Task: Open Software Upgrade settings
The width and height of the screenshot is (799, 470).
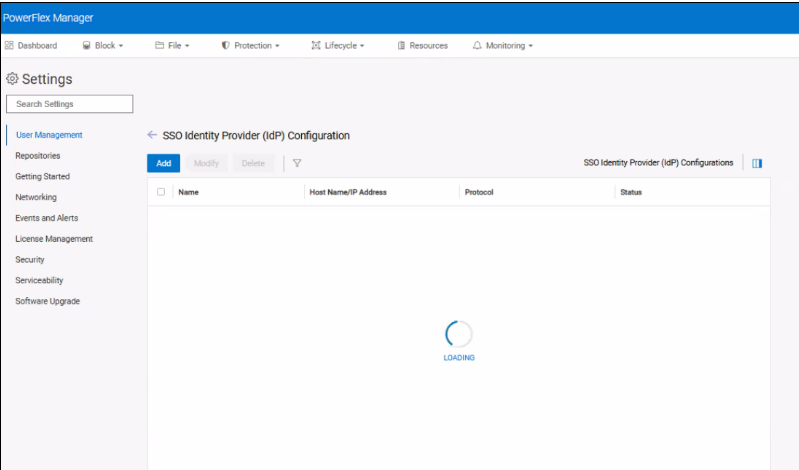Action: [47, 301]
